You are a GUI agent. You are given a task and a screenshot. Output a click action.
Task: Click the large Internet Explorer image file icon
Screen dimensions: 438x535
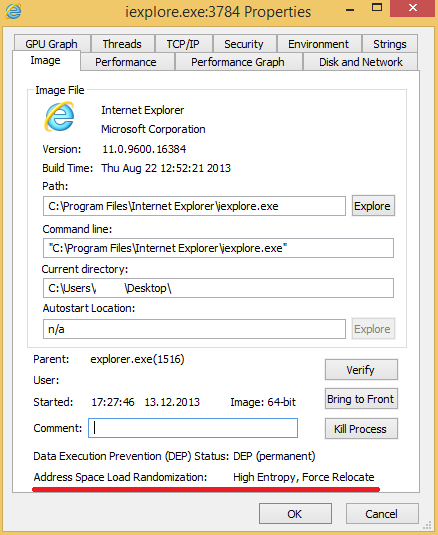pos(59,117)
